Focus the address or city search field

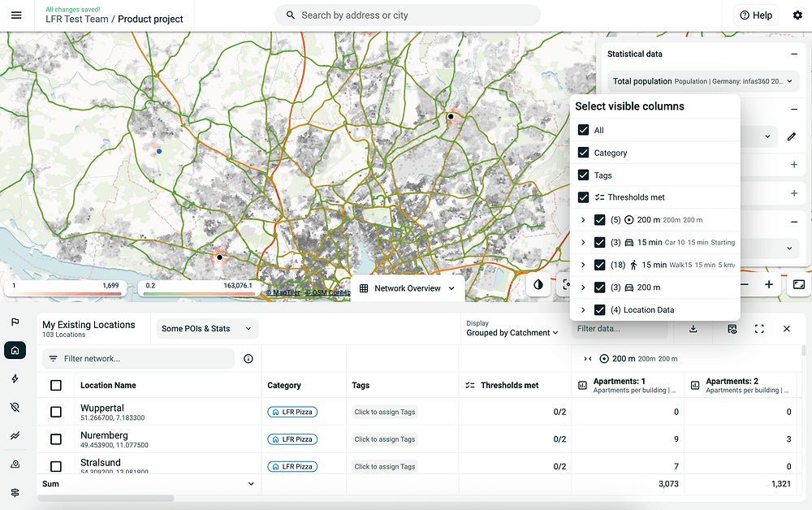point(407,15)
